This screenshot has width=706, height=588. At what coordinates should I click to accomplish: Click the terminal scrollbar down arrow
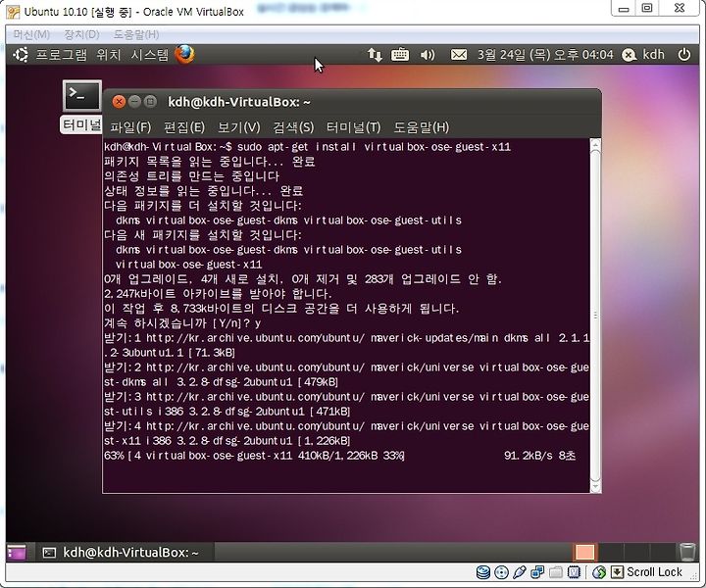coord(595,486)
